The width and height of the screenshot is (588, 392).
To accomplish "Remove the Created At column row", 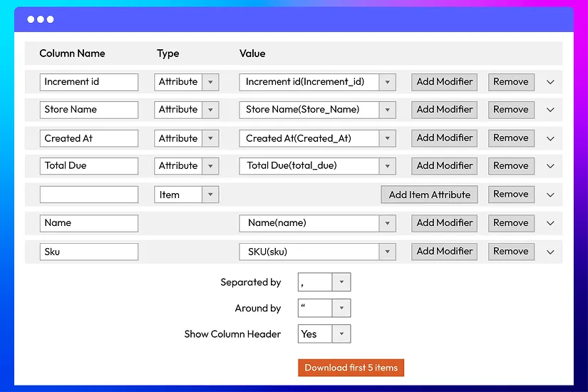I will [x=511, y=138].
